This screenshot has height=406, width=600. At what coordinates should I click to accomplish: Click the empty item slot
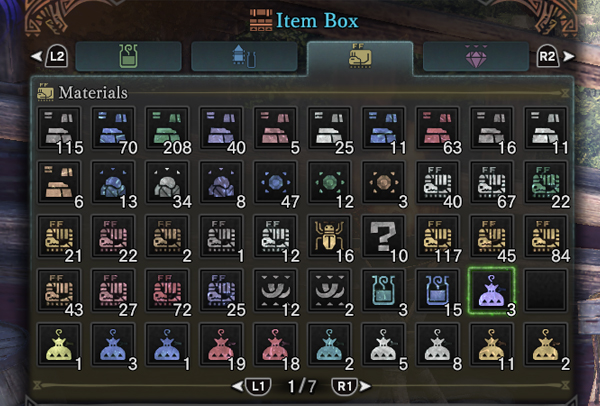point(545,291)
